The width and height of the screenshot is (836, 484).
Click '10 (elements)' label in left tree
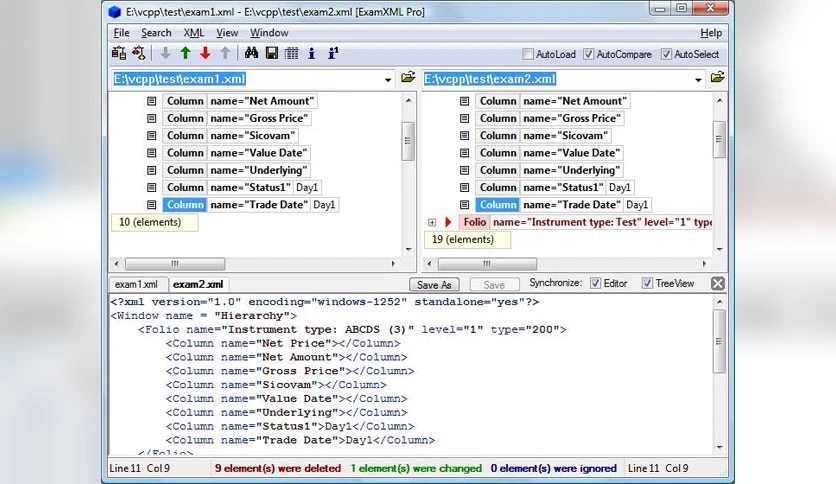pos(154,222)
